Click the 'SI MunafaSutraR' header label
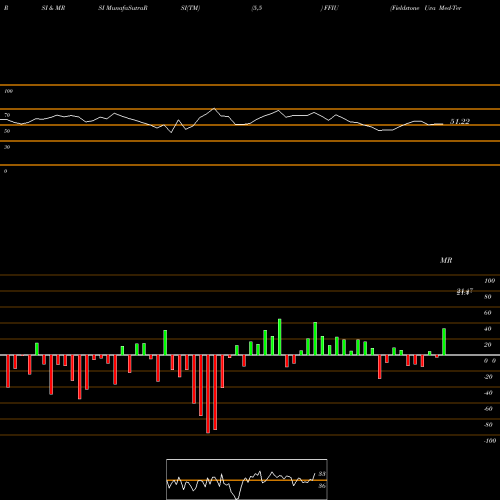The image size is (500, 500). [x=123, y=8]
